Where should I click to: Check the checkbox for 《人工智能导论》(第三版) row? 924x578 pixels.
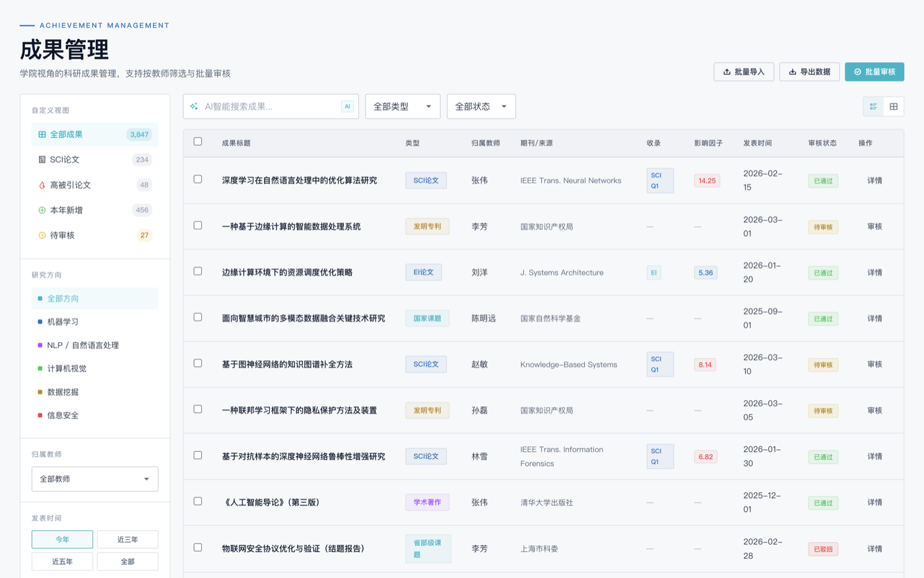(x=197, y=502)
